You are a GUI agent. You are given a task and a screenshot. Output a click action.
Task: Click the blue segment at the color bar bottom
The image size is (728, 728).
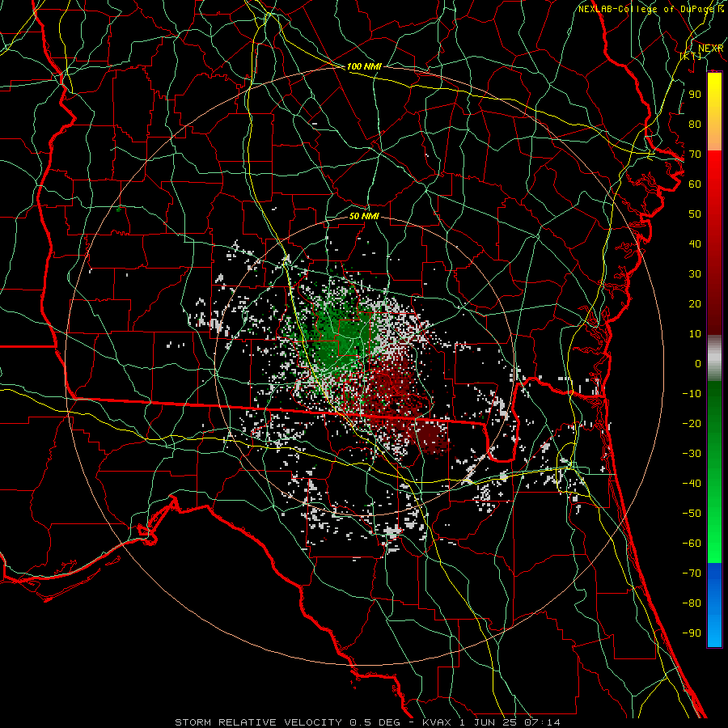point(714,605)
